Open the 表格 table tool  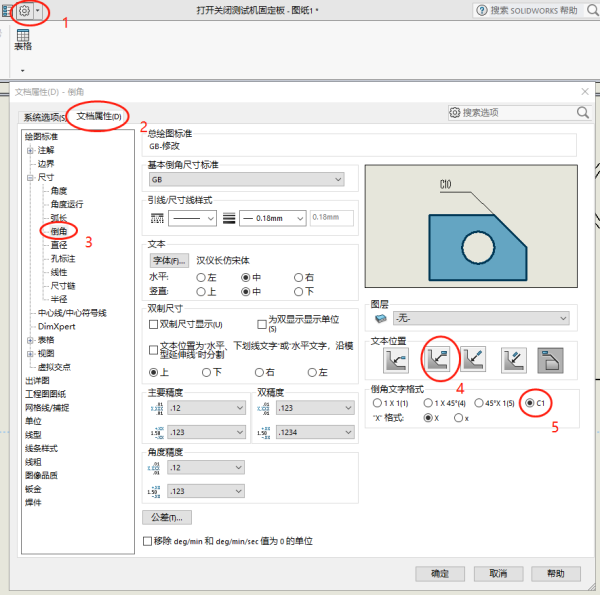pos(23,40)
